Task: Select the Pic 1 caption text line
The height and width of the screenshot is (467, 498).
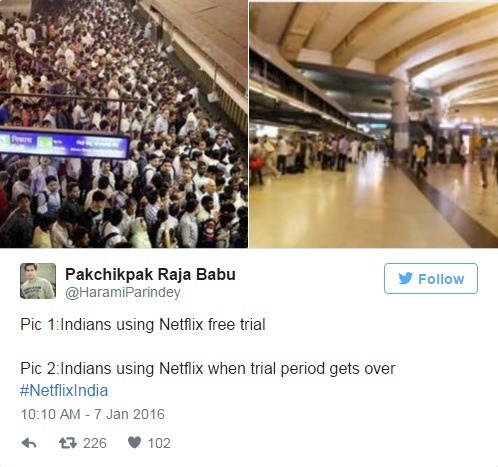Action: click(143, 324)
